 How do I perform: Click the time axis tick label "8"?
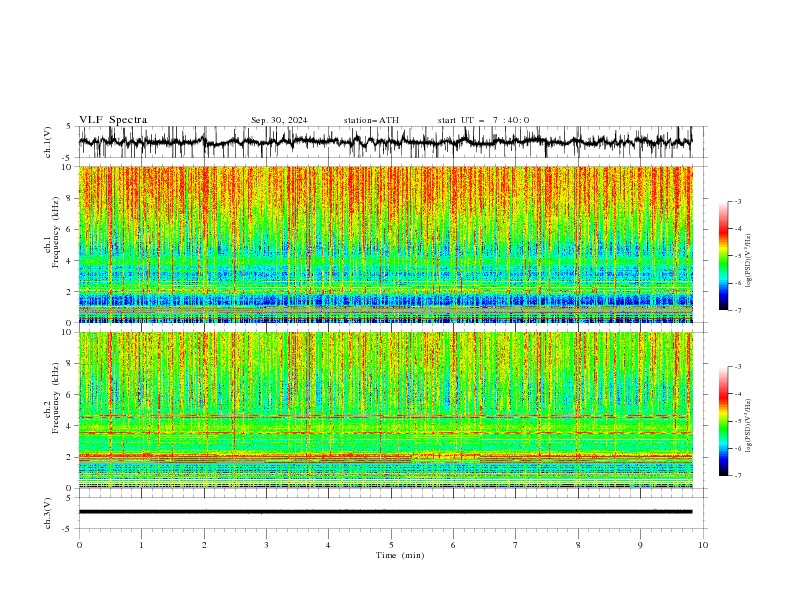coord(578,545)
